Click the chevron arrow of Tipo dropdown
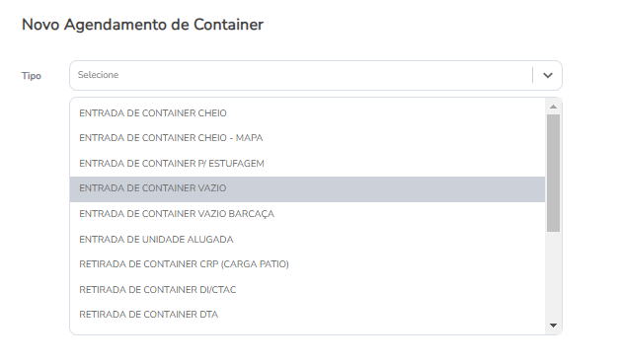 [x=547, y=75]
